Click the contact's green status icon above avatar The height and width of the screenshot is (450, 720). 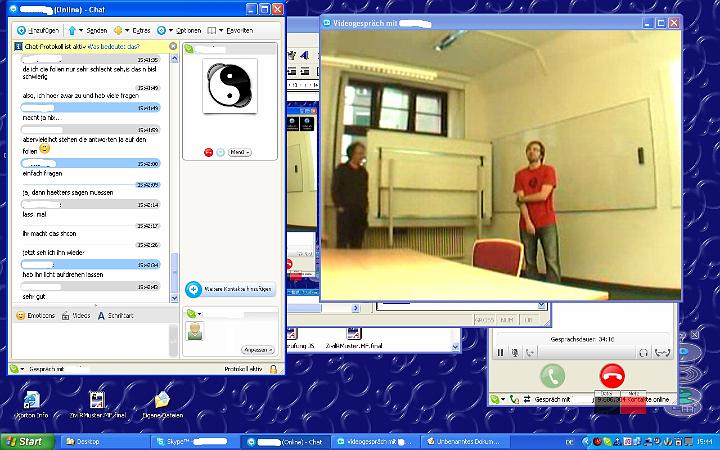(189, 49)
